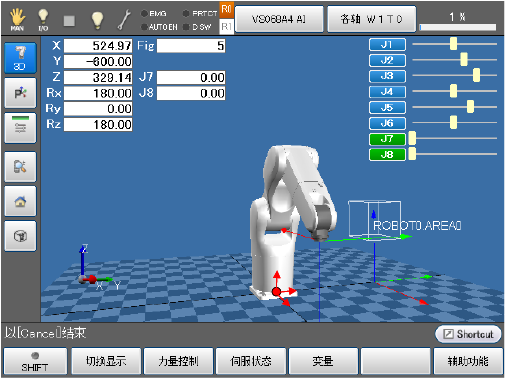This screenshot has height=378, width=505.
Task: Open the coordinate axes display icon
Action: (20, 93)
